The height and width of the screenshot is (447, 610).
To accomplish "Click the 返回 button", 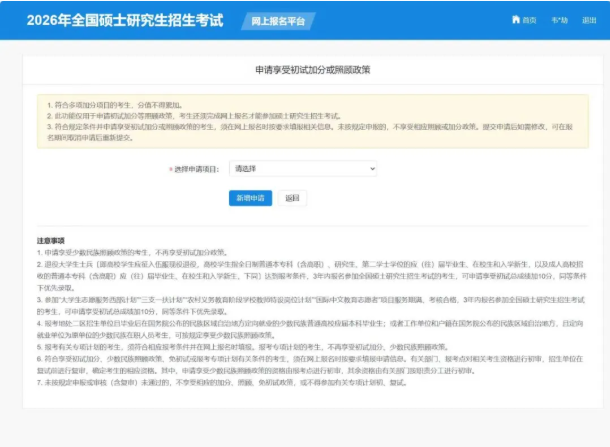I will [x=292, y=198].
